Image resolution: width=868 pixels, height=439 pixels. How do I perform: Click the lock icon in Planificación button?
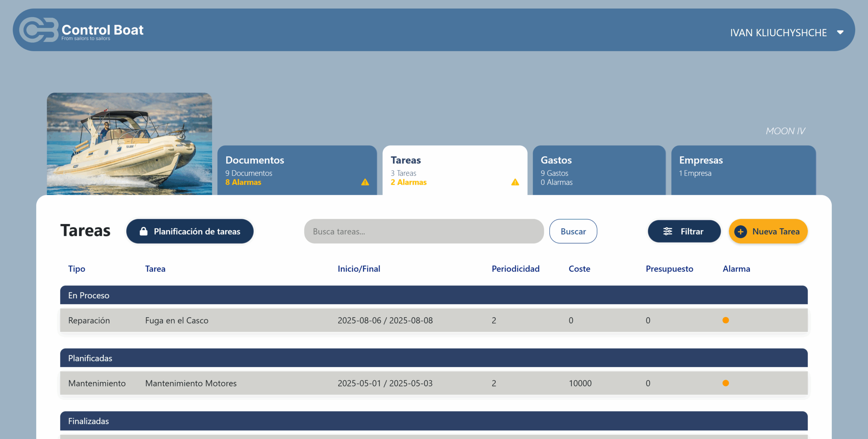coord(143,232)
